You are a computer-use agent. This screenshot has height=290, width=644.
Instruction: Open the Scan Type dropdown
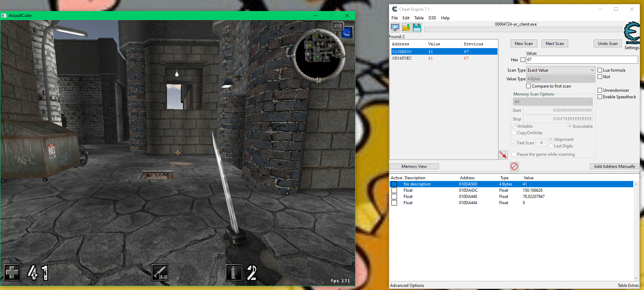pos(561,70)
